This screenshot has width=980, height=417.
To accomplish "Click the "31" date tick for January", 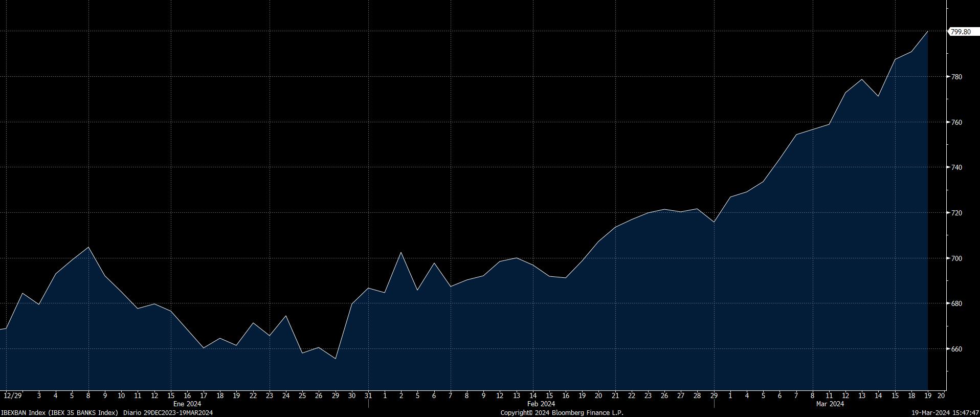I will tap(368, 396).
